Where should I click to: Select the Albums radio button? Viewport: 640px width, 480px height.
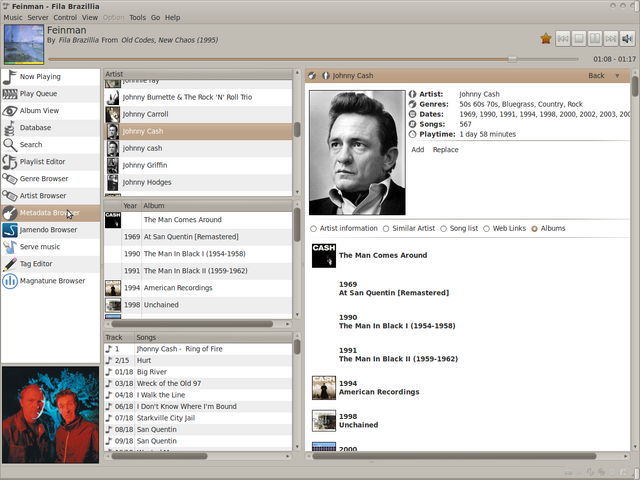point(534,229)
